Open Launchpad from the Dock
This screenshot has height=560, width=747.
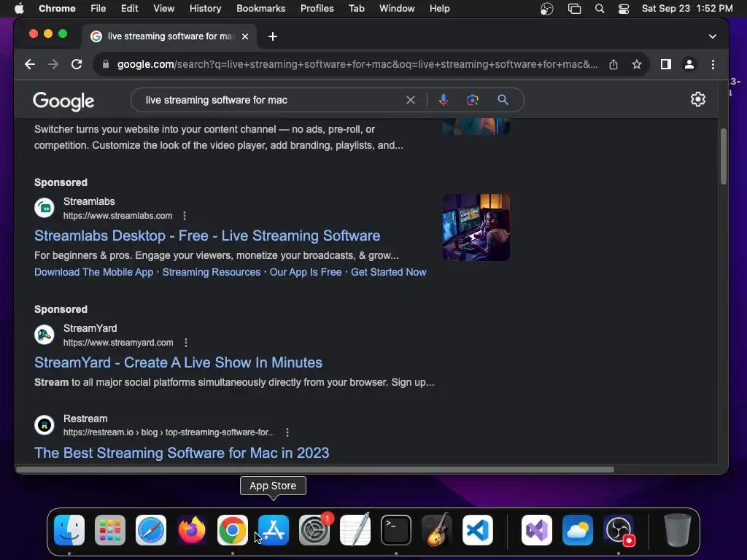pyautogui.click(x=110, y=530)
